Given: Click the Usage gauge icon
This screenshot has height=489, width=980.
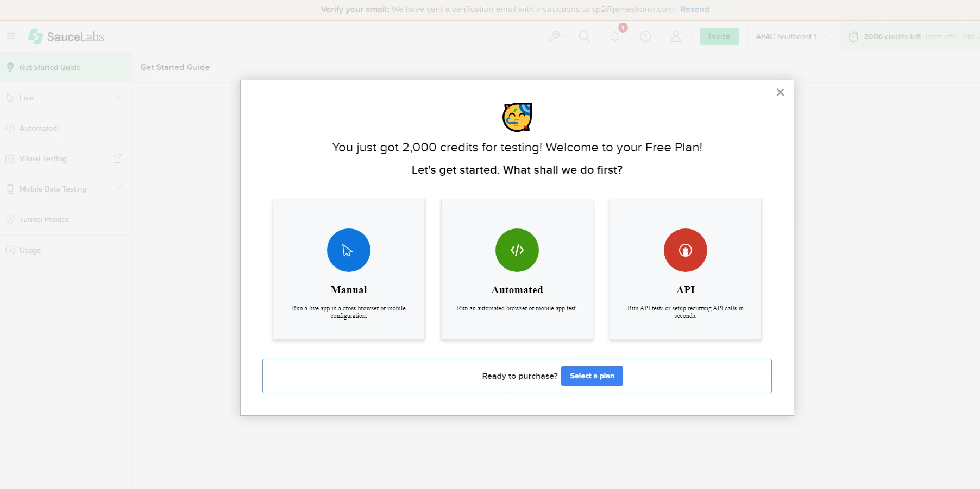Looking at the screenshot, I should pos(10,250).
